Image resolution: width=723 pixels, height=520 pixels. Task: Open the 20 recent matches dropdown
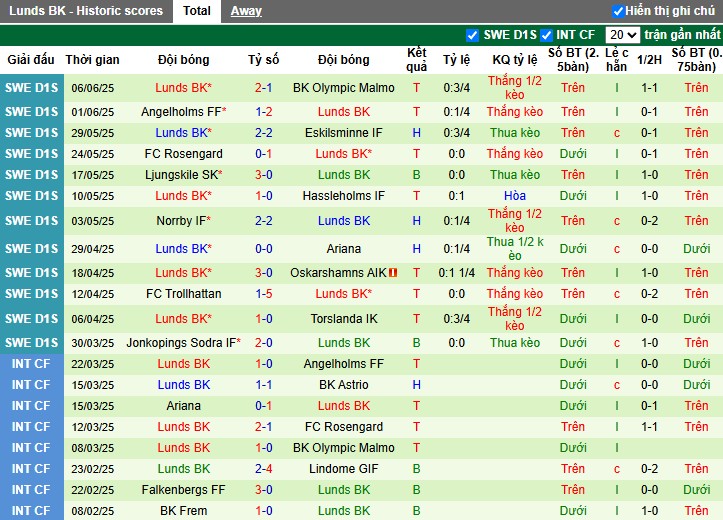(622, 35)
